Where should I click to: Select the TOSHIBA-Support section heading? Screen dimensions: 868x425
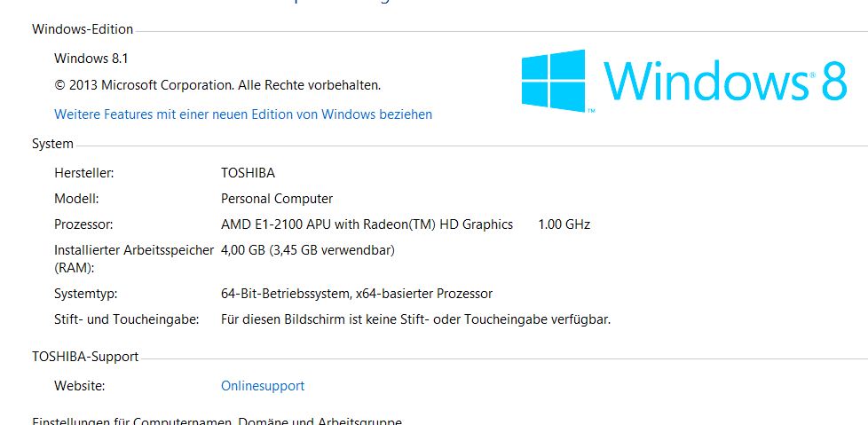(x=85, y=357)
